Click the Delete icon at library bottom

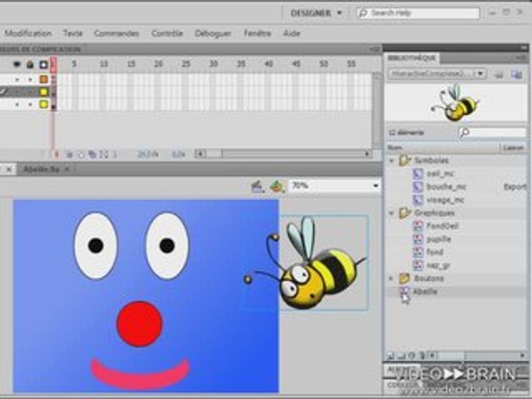click(422, 355)
